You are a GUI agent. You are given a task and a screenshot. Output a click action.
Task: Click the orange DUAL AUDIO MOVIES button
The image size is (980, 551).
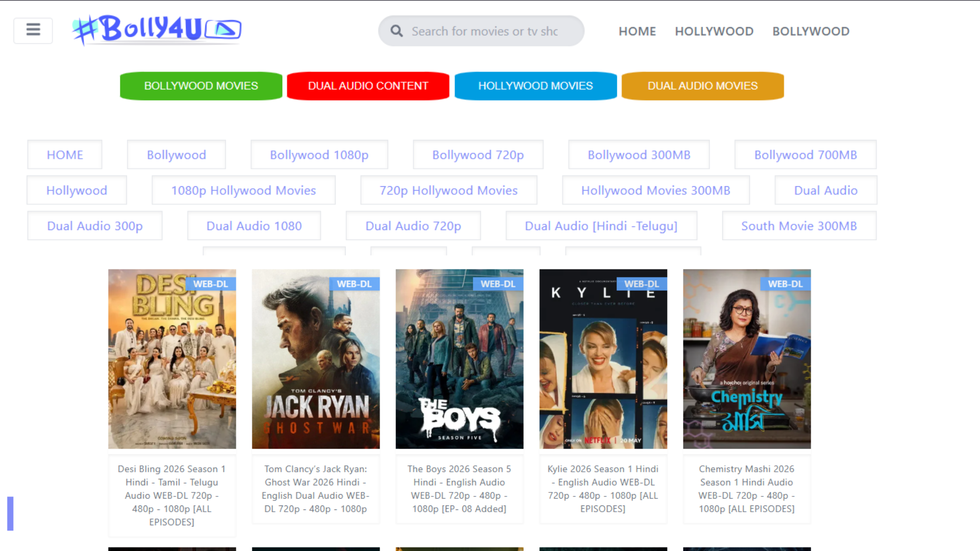(703, 86)
